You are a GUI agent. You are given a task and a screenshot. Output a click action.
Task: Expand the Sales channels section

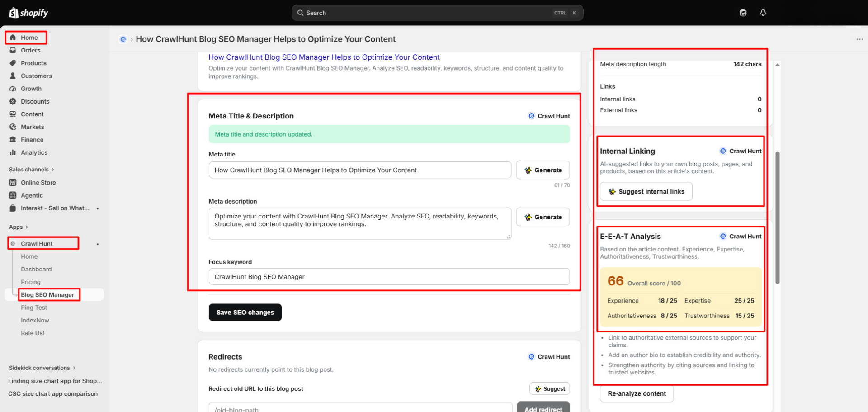click(x=32, y=170)
